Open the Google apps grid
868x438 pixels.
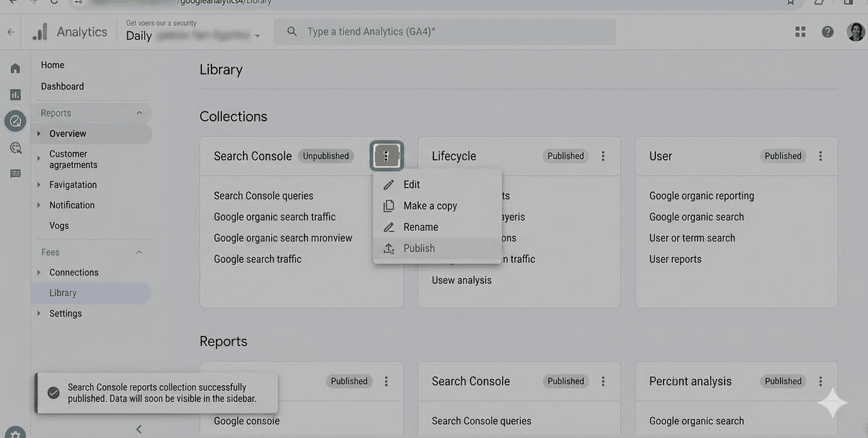pyautogui.click(x=800, y=31)
